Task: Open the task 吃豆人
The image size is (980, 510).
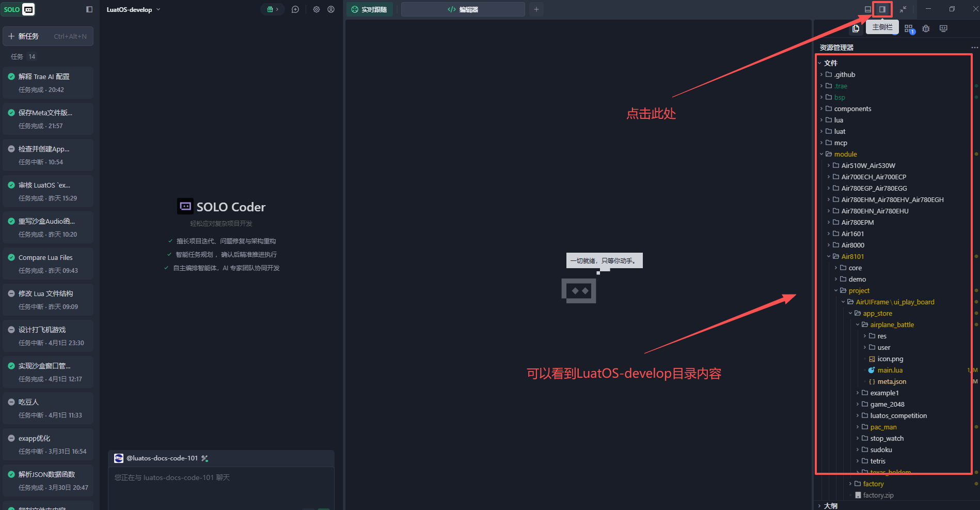Action: tap(48, 408)
